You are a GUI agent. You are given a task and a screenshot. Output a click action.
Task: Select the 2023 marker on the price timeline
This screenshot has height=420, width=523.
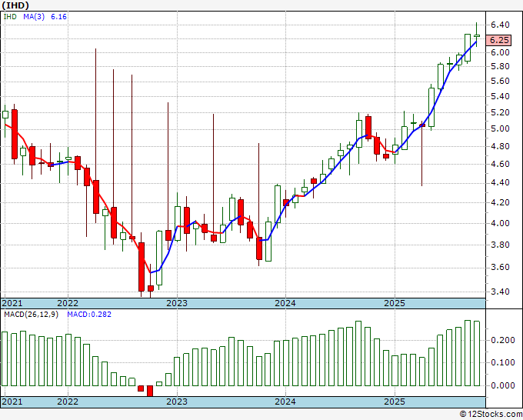pyautogui.click(x=177, y=303)
